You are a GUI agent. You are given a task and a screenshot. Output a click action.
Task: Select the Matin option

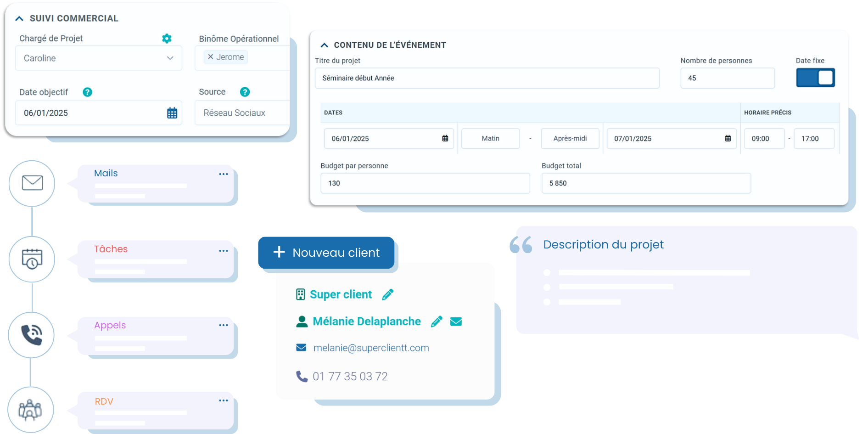coord(490,139)
